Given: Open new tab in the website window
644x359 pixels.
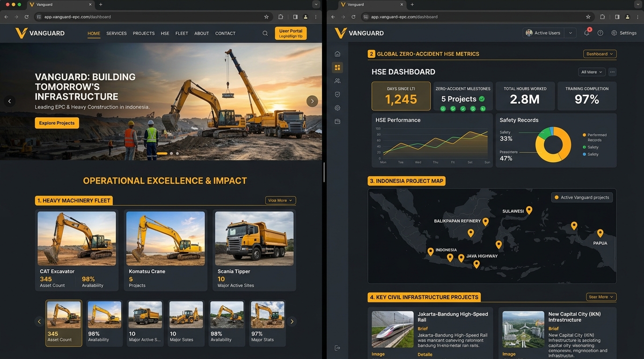Looking at the screenshot, I should click(101, 4).
